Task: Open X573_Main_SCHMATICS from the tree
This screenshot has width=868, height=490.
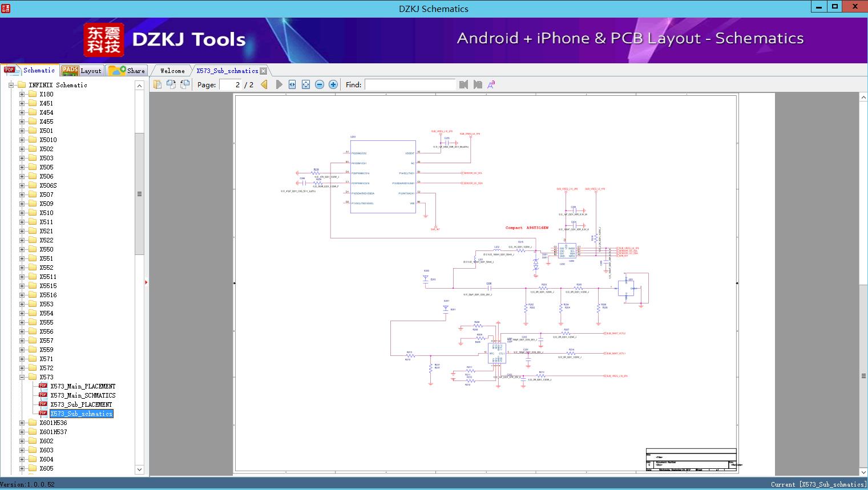Action: (82, 395)
